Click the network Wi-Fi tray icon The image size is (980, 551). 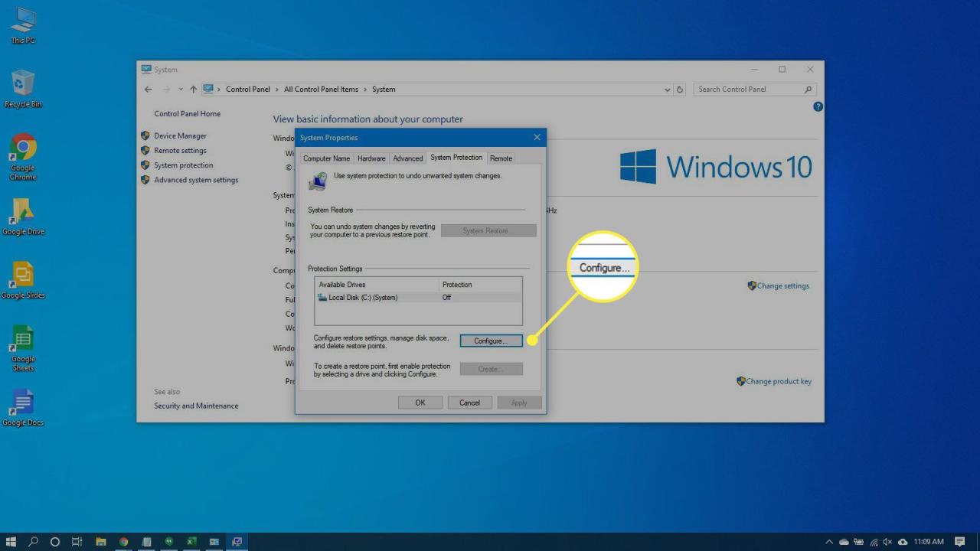(x=874, y=542)
